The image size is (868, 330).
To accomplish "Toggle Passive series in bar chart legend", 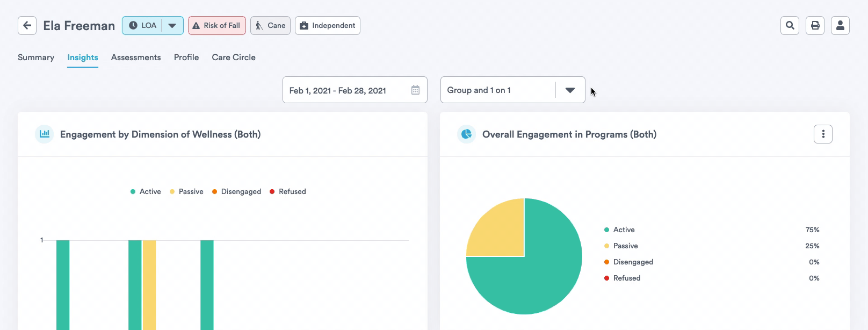I will tap(186, 192).
